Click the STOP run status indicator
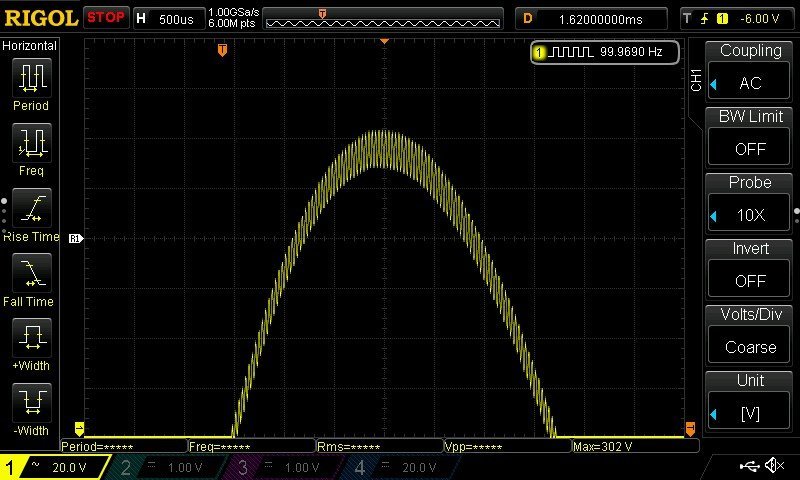This screenshot has height=480, width=800. click(x=105, y=18)
